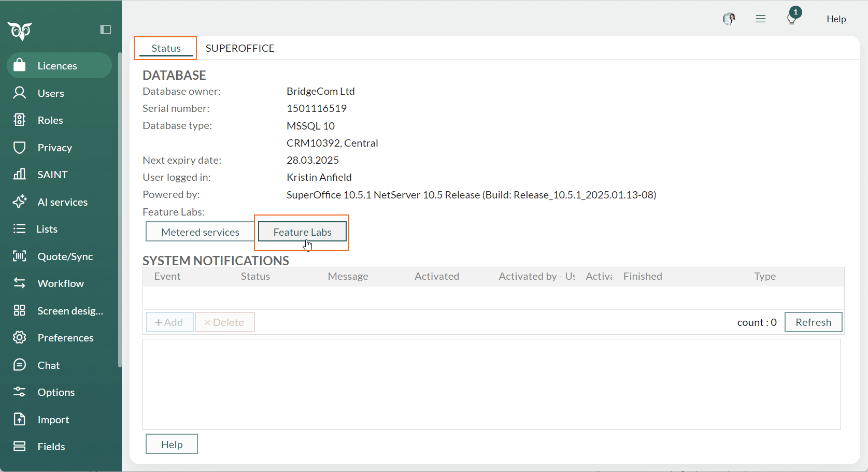Go to Chat in sidebar
This screenshot has width=868, height=472.
59,365
